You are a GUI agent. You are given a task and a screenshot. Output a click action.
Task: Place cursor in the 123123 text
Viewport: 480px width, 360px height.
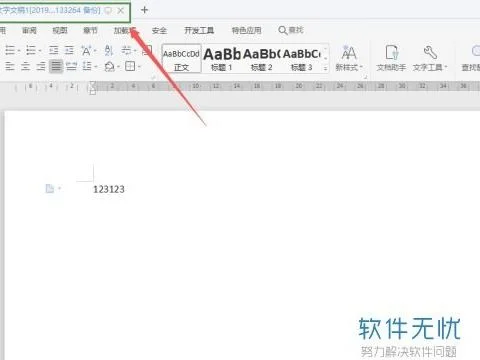[109, 189]
